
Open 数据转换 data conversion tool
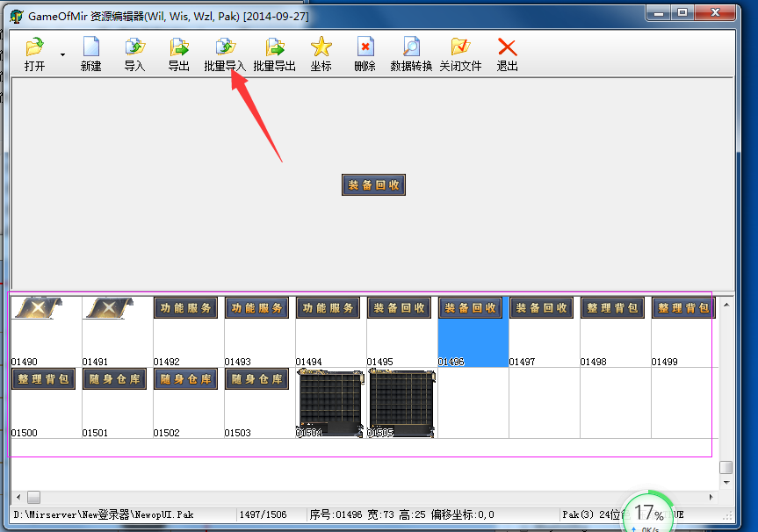point(411,47)
